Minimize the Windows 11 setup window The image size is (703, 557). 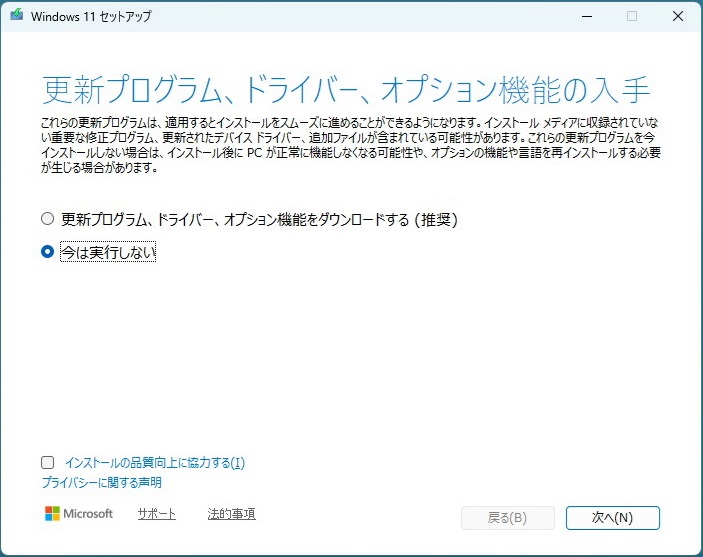pos(584,16)
